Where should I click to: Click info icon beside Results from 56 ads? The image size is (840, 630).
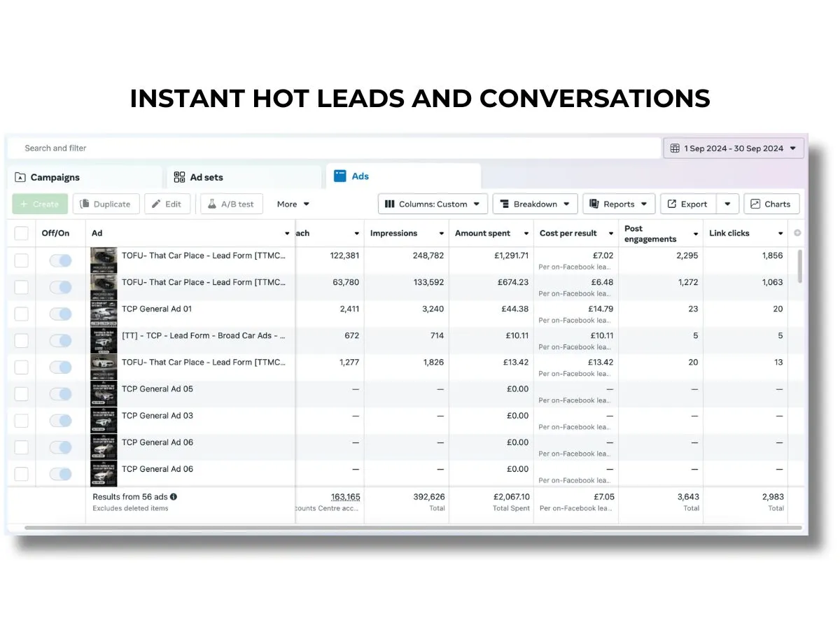[174, 497]
